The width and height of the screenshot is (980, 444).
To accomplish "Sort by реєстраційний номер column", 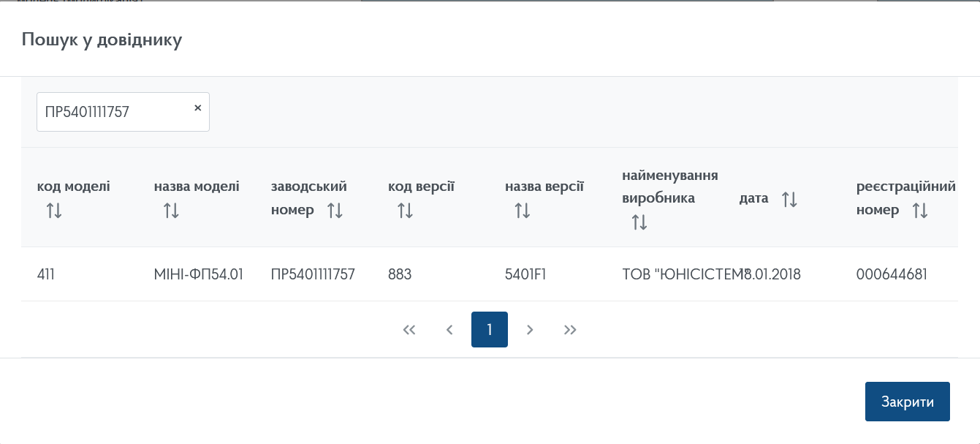I will point(920,211).
